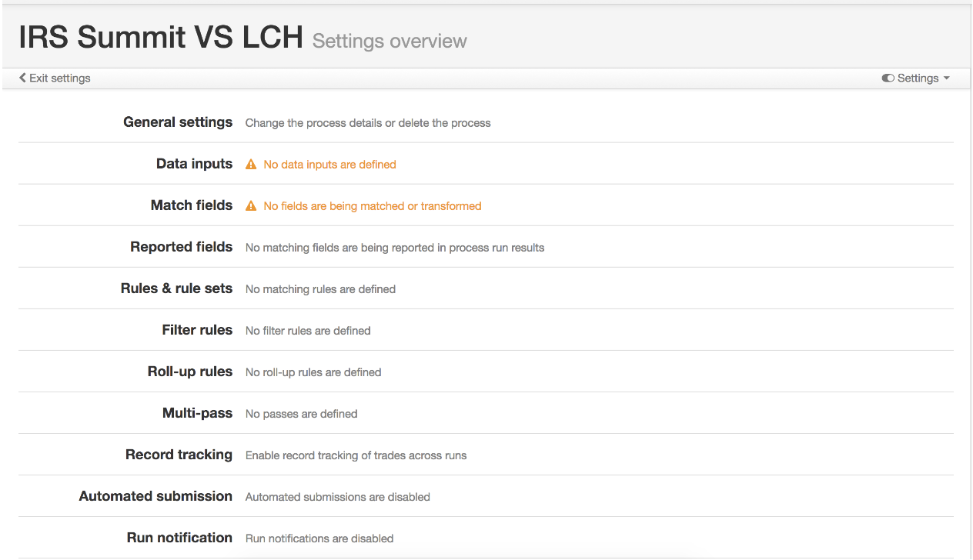Open the Multi-pass section
973x560 pixels.
click(197, 413)
